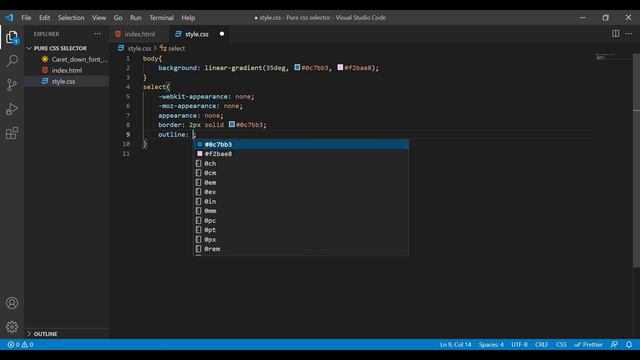Switch to the index.html tab
The height and width of the screenshot is (360, 640).
click(139, 34)
